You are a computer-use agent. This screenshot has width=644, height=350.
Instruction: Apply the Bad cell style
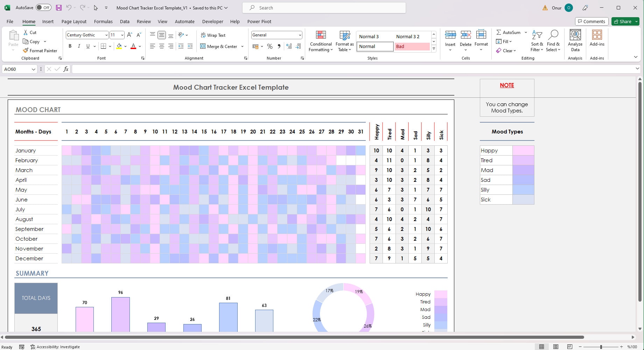click(x=412, y=46)
